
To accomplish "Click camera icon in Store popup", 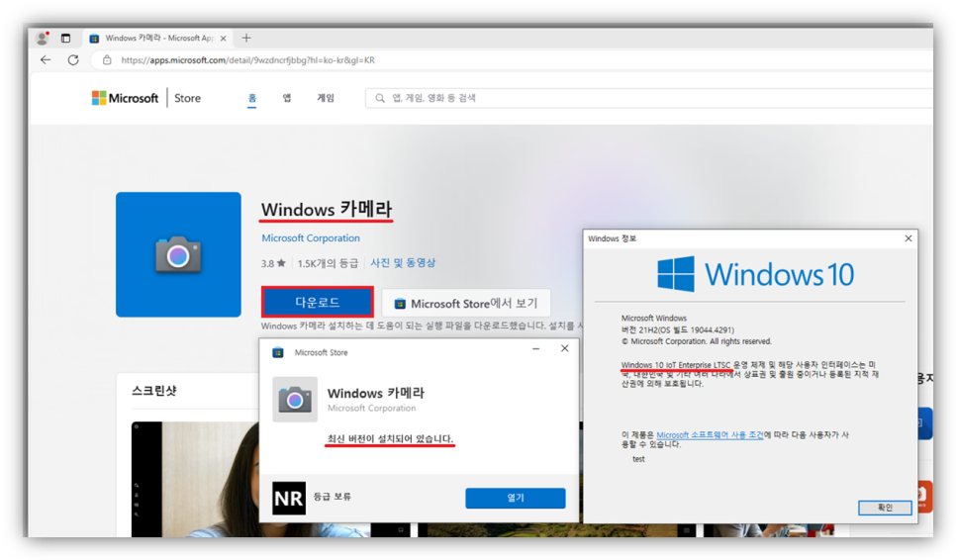I will [295, 400].
